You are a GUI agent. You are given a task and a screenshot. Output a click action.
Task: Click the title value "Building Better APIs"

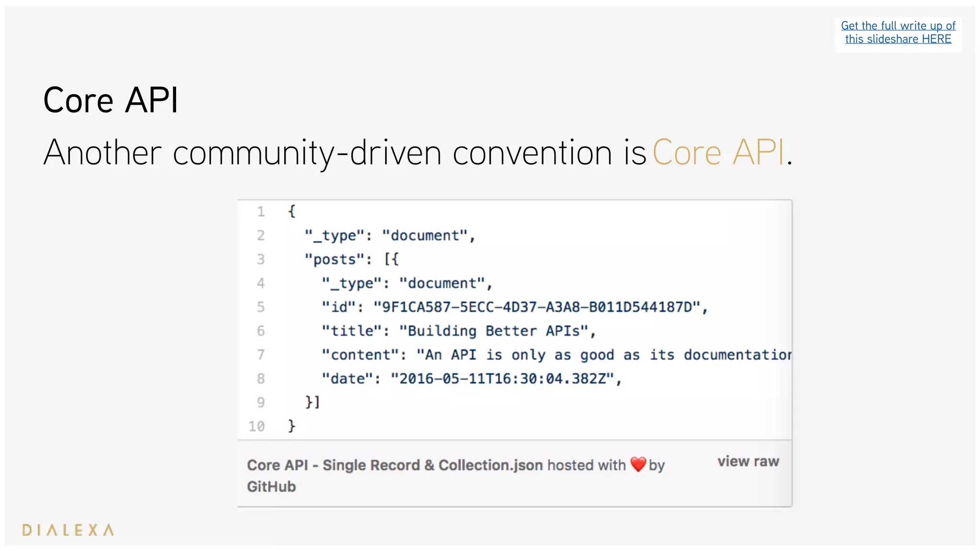[494, 331]
